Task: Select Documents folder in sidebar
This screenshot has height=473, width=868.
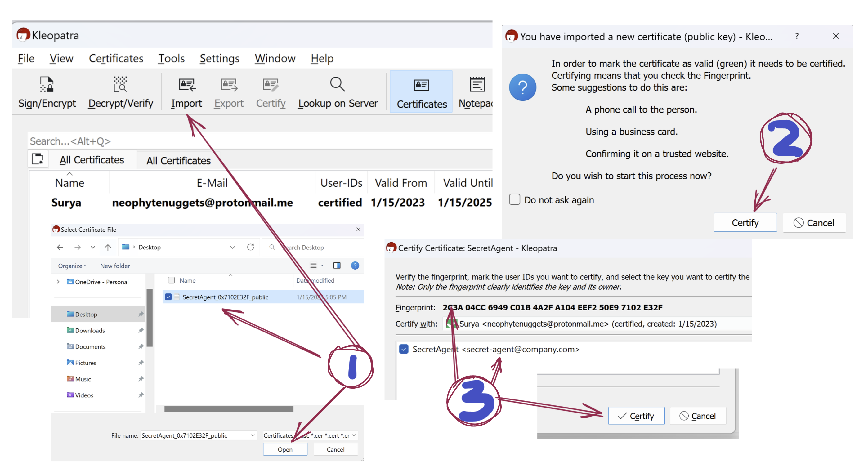Action: (90, 346)
